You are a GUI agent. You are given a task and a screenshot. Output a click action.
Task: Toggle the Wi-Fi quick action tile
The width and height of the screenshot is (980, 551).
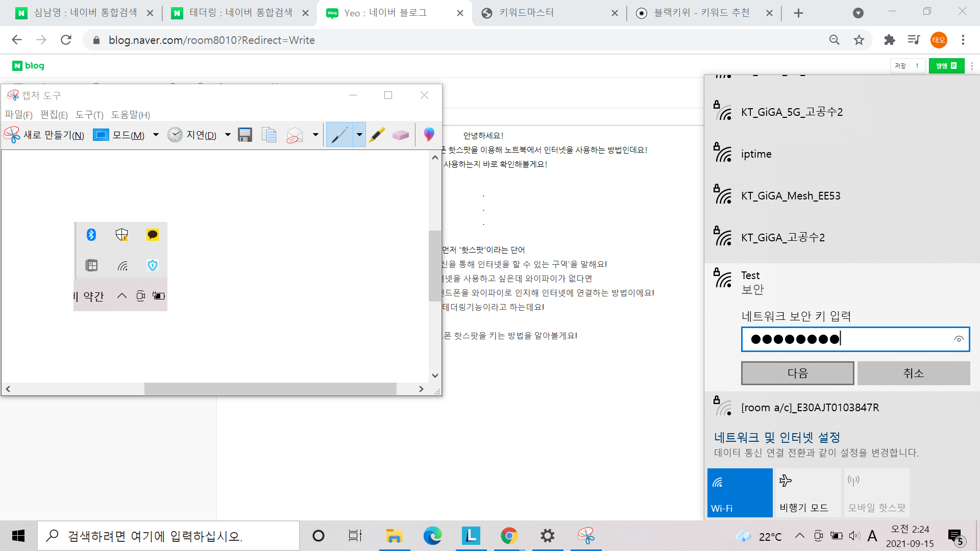(740, 493)
